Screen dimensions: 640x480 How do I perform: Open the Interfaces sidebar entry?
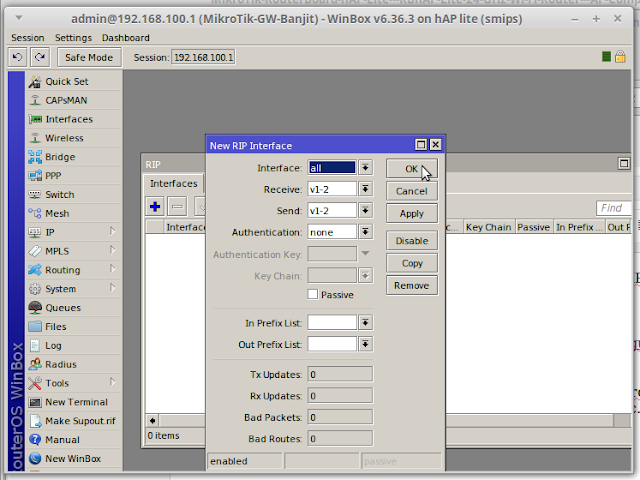[74, 119]
